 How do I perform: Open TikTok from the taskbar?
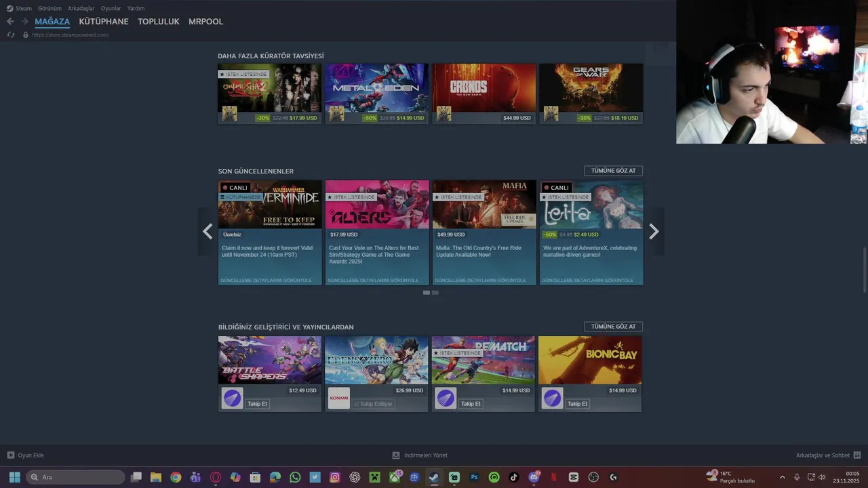click(x=514, y=477)
